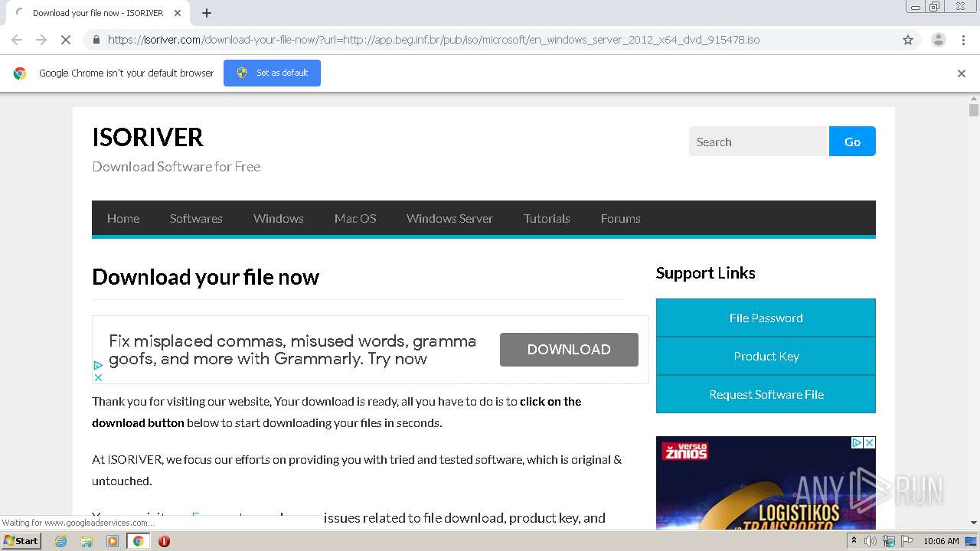Click 'Download Software for Free' tagline
The height and width of the screenshot is (551, 980).
pos(176,167)
